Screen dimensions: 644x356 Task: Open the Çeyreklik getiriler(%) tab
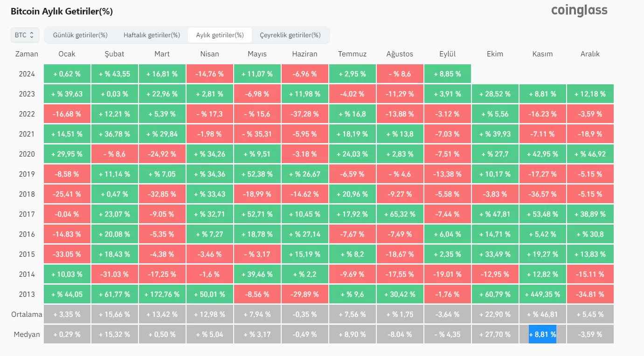(x=290, y=35)
